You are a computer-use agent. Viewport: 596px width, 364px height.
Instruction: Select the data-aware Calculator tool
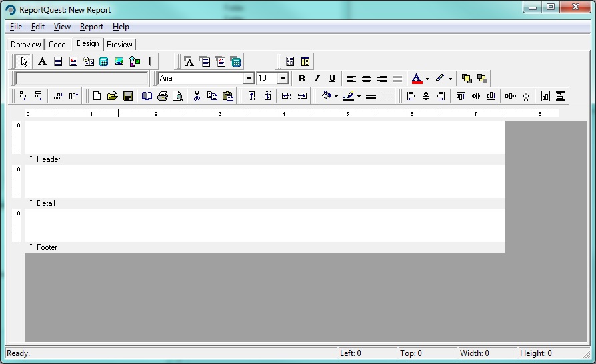pos(235,61)
